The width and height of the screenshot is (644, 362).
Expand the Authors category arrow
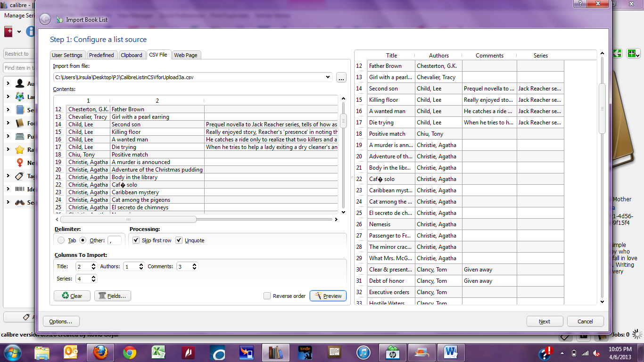click(x=8, y=83)
